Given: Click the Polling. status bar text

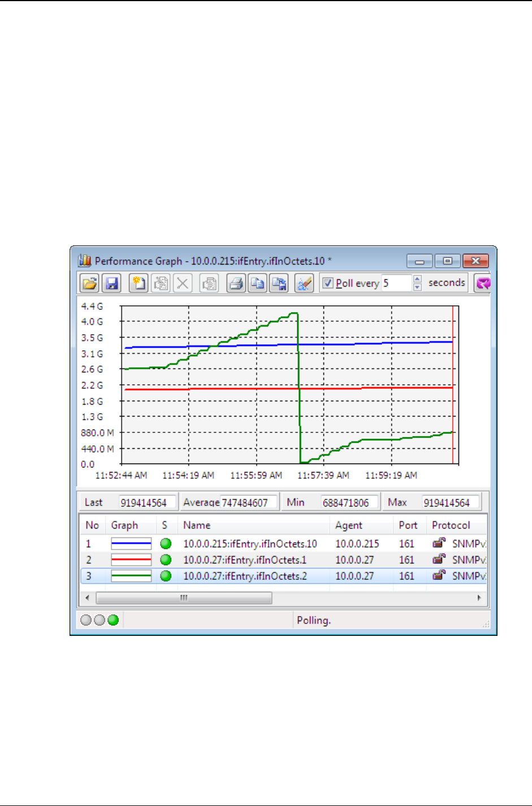Looking at the screenshot, I should 314,621.
